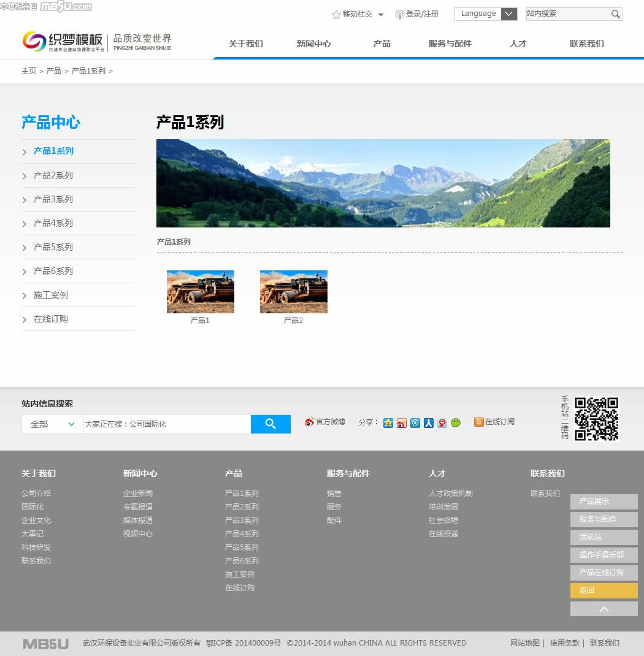
Task: Share via the green WeChat icon
Action: 456,422
